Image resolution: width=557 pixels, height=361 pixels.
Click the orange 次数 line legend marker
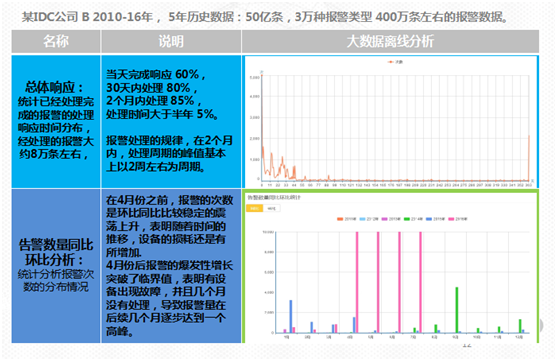[391, 62]
